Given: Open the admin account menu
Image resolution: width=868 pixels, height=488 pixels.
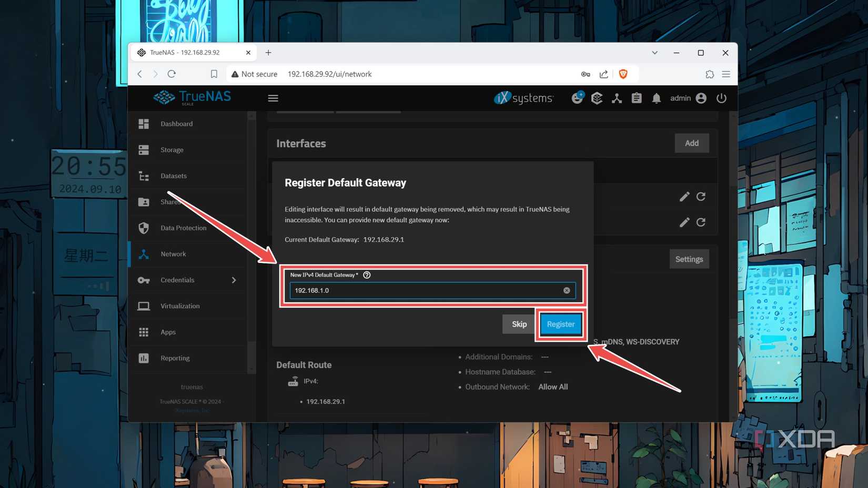Looking at the screenshot, I should 688,98.
